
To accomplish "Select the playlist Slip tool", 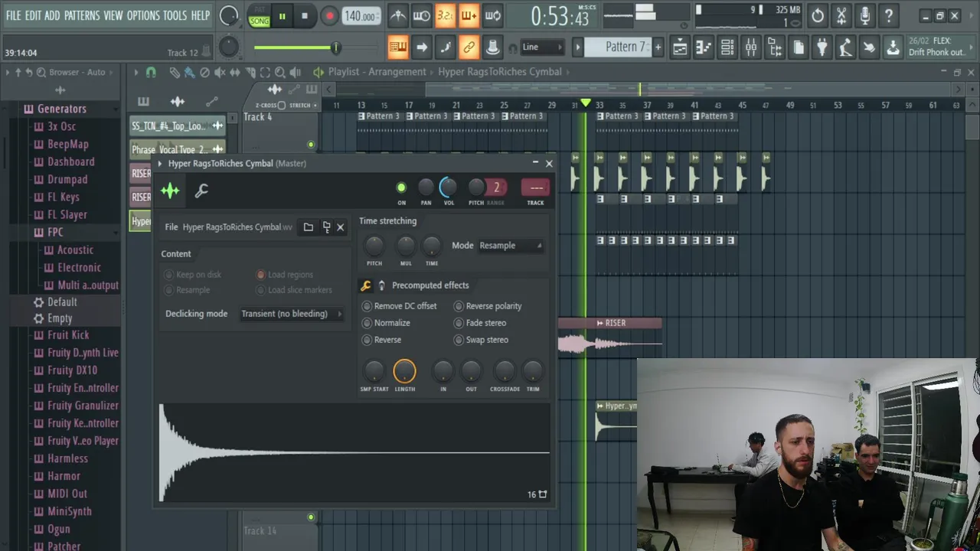I will (x=235, y=72).
